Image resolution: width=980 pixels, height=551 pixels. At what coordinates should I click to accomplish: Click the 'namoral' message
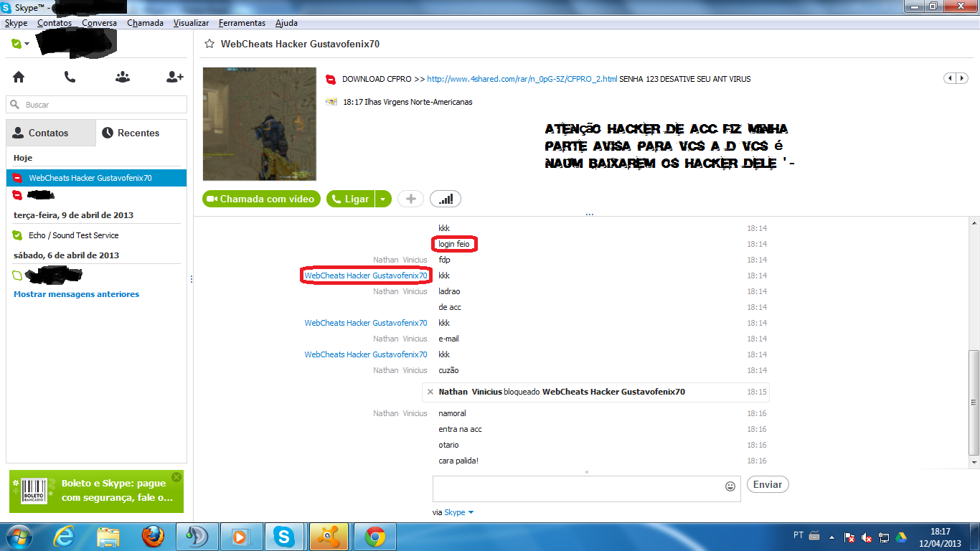click(x=452, y=413)
